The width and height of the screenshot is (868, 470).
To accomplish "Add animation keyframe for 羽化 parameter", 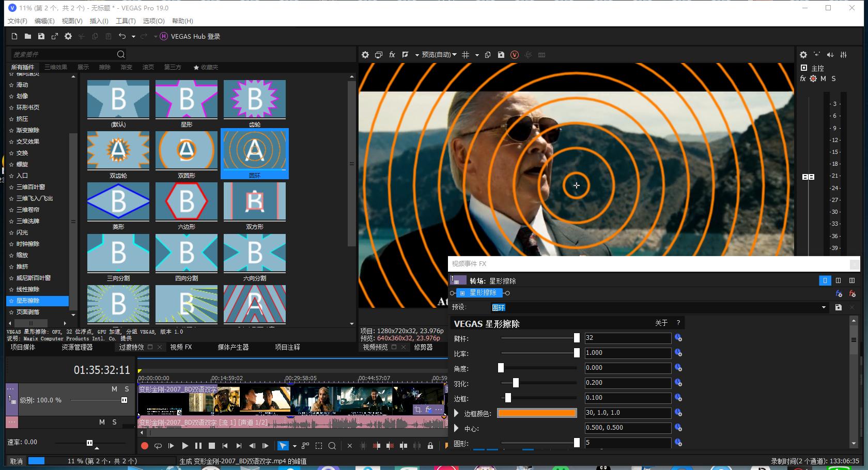I will (678, 383).
